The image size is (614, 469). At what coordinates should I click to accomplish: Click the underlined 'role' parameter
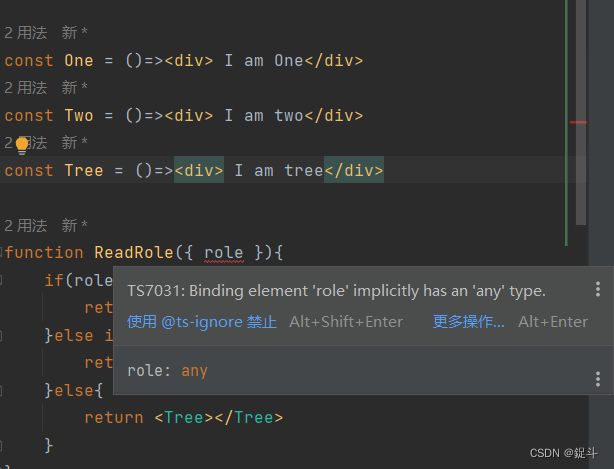pos(224,253)
